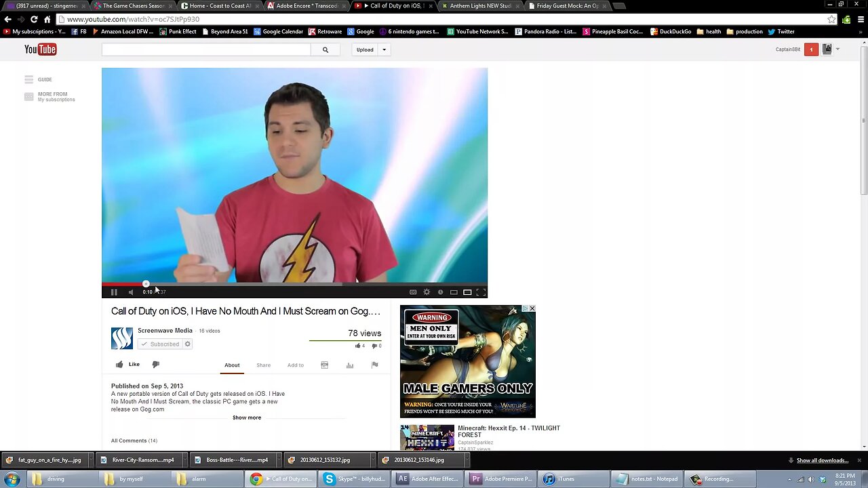868x488 pixels.
Task: Open the video statistics chart icon
Action: (350, 365)
